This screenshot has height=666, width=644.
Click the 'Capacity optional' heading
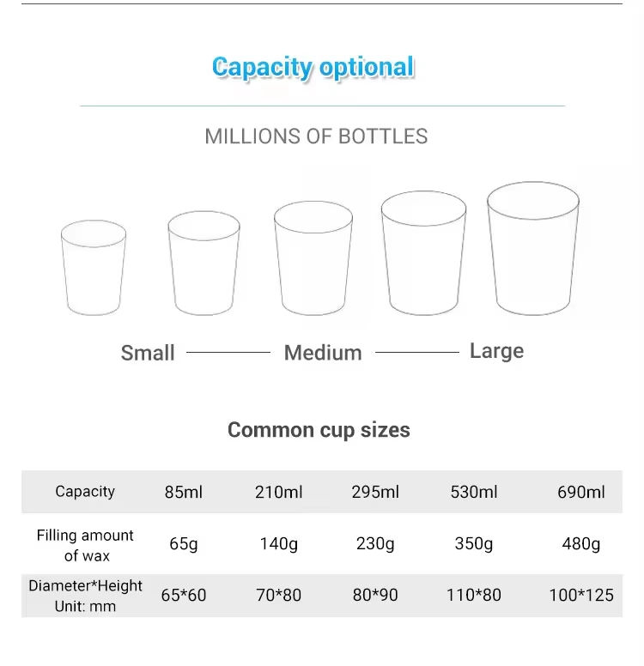pyautogui.click(x=313, y=67)
